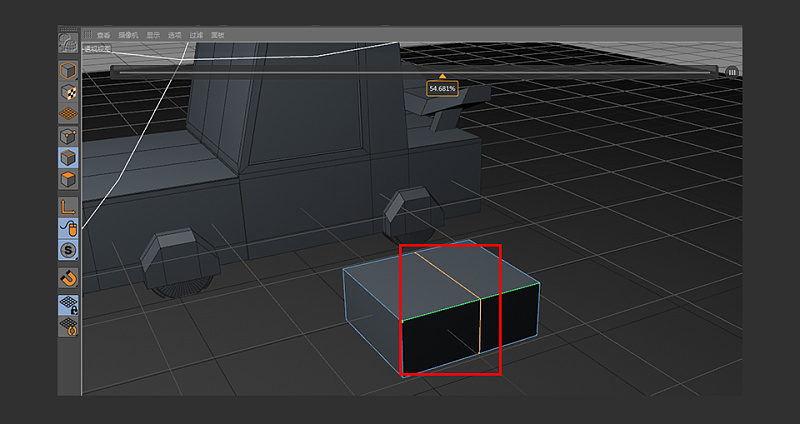Open the 显示 menu
The image size is (800, 424).
pos(153,35)
